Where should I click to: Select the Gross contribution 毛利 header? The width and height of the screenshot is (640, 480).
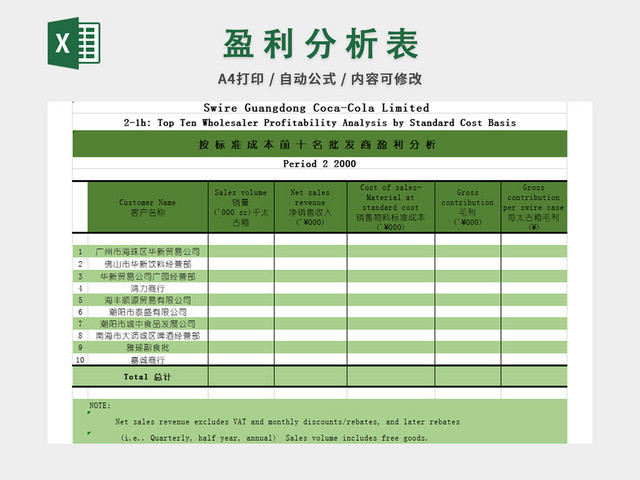coord(468,207)
